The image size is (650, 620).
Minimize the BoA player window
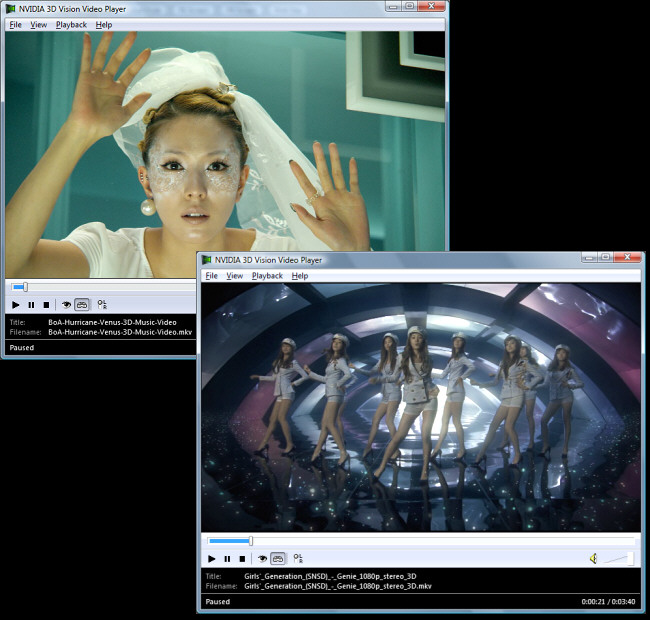pos(393,6)
